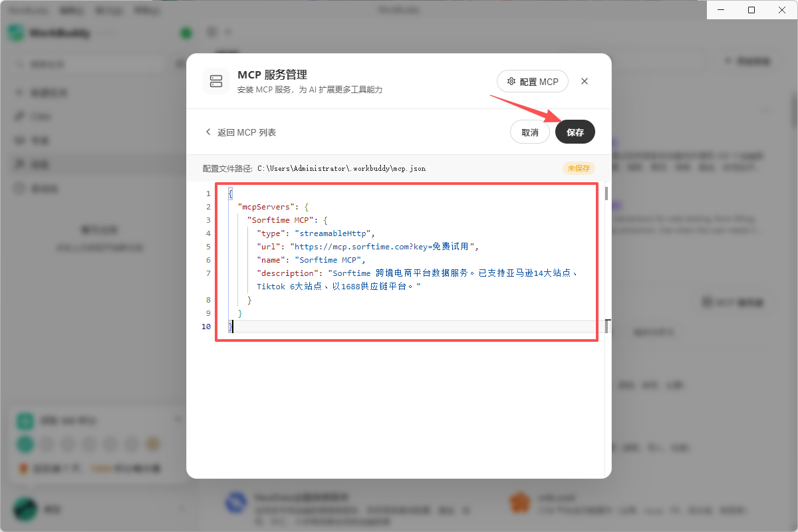This screenshot has width=798, height=532.
Task: Click the editor's vertical scrollbar thumb
Action: tap(606, 194)
